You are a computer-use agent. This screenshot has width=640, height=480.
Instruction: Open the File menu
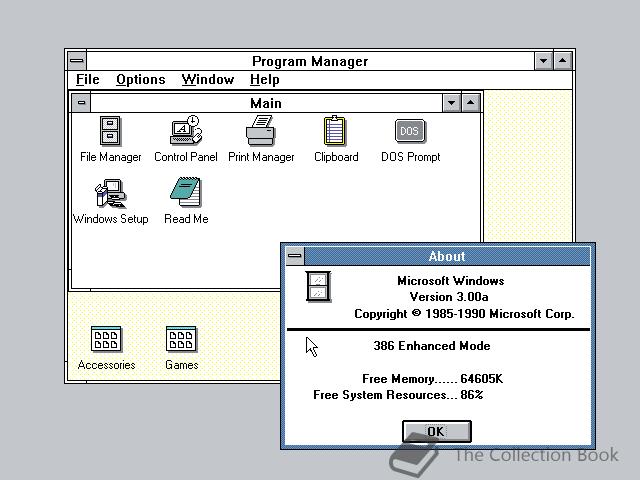click(88, 79)
